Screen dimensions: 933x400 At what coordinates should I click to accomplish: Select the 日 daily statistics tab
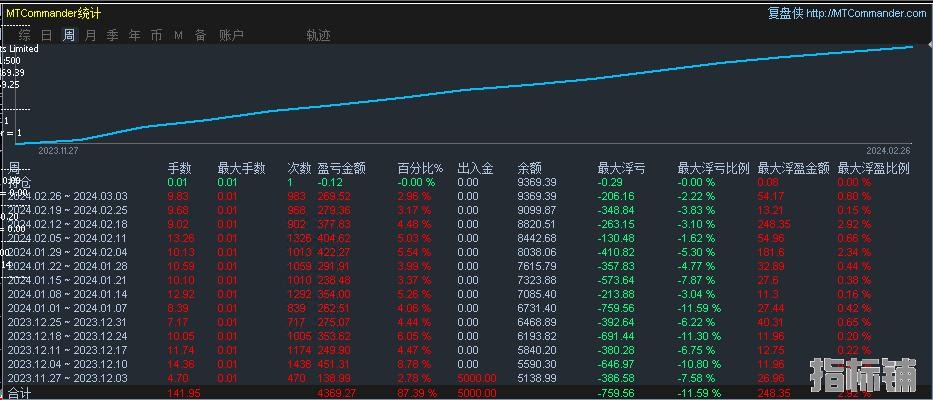(x=46, y=35)
